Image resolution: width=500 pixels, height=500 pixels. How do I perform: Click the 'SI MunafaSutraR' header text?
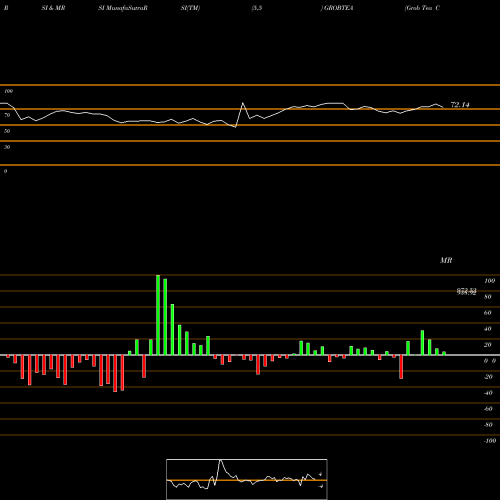123,8
